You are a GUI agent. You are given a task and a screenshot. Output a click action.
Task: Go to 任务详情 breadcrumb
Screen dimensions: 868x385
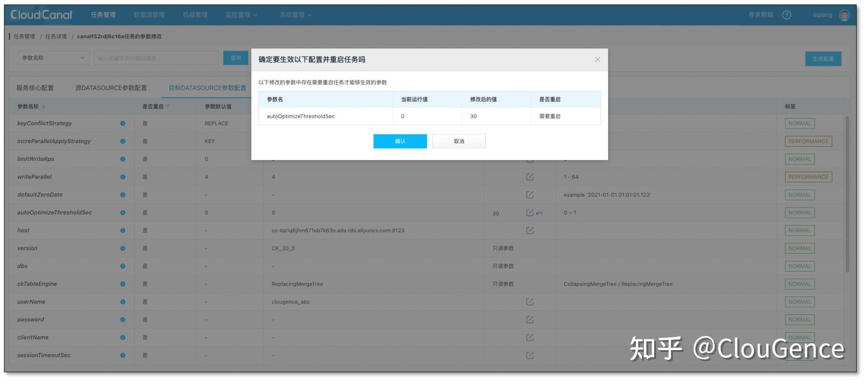click(56, 36)
